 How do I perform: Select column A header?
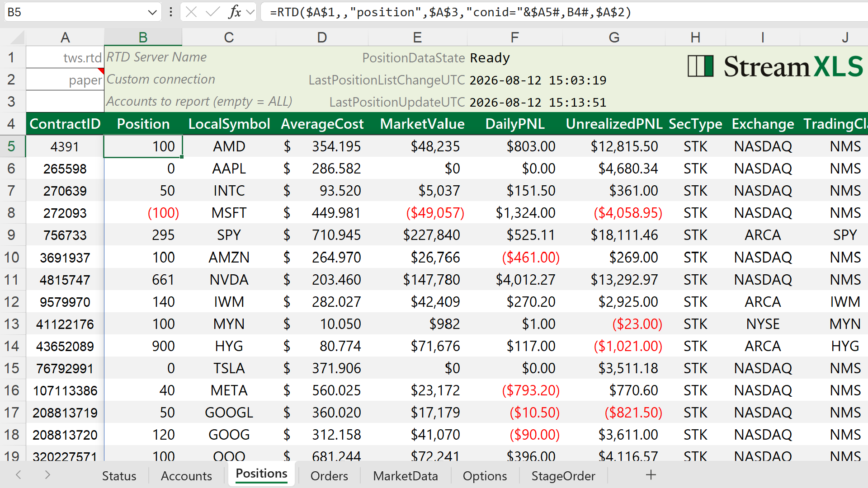(x=65, y=38)
